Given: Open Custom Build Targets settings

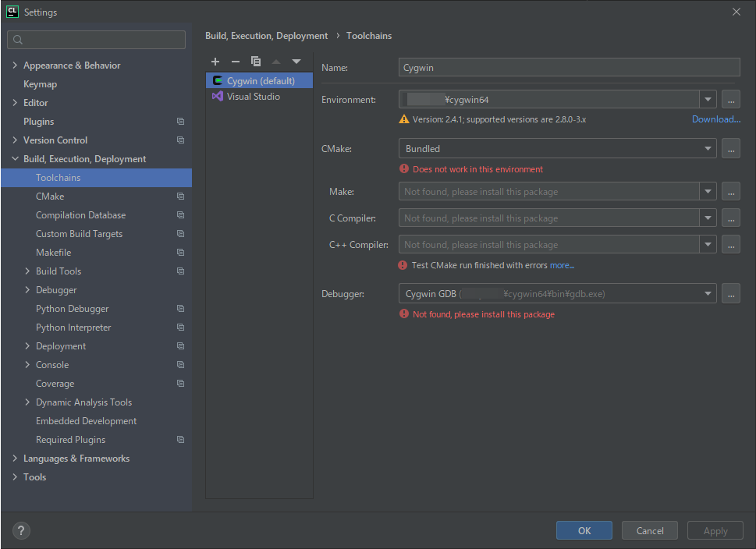Looking at the screenshot, I should tap(79, 234).
